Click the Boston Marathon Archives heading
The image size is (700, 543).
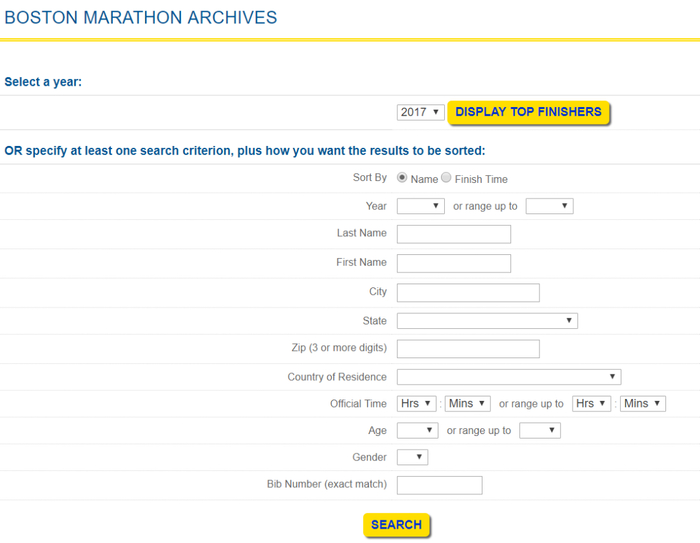click(x=141, y=18)
